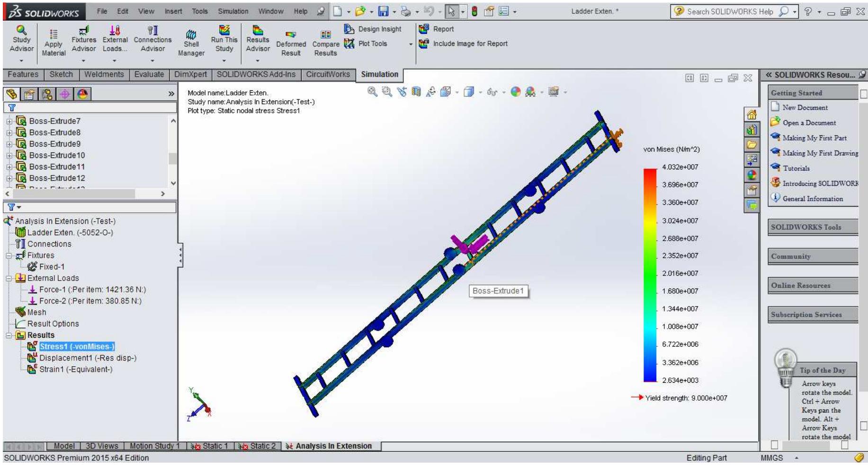
Task: Click the Section View icon
Action: click(416, 92)
